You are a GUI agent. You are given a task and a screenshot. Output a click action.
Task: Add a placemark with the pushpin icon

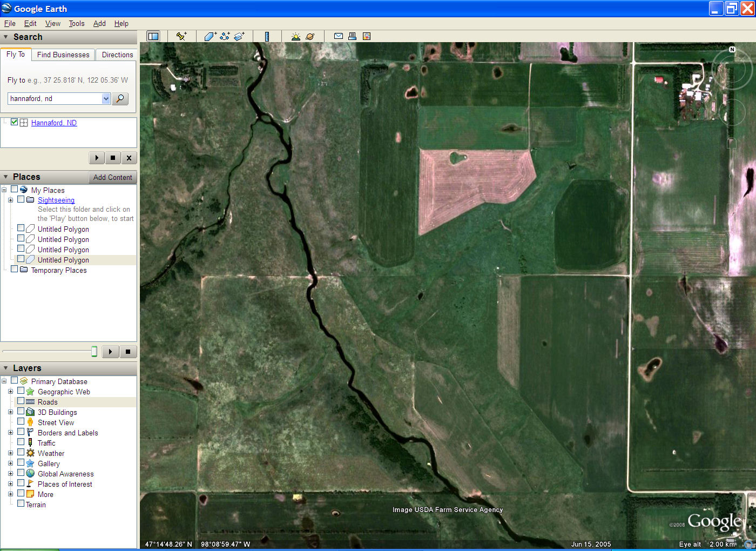click(181, 36)
